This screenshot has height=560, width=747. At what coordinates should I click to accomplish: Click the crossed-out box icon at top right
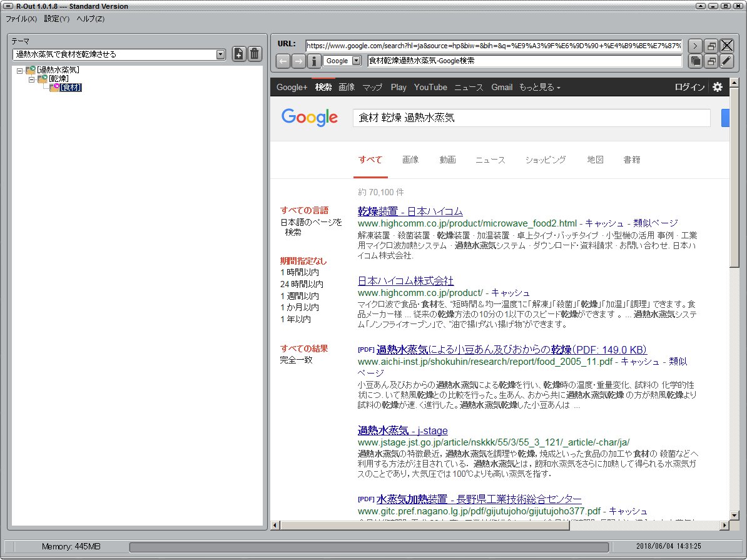click(726, 46)
